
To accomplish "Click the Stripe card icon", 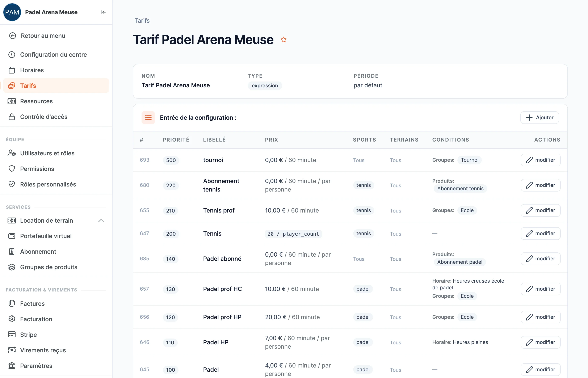I will (12, 335).
